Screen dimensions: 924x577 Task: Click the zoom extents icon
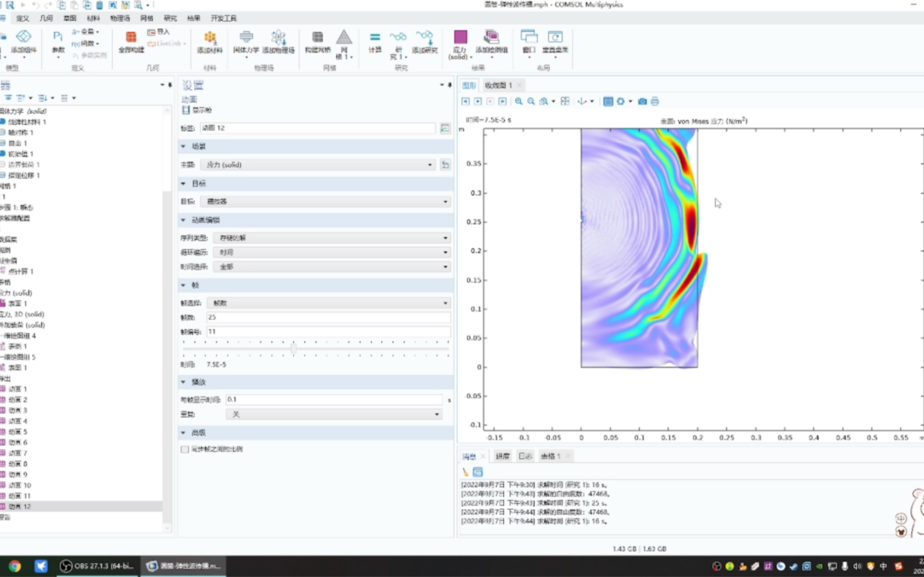tap(565, 102)
